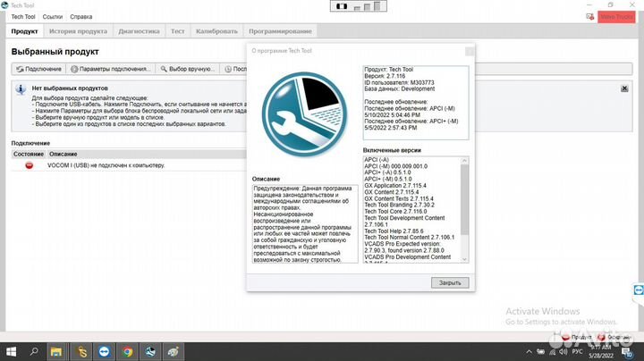Click the blue information icon in the info panel
The width and height of the screenshot is (644, 361).
tap(21, 89)
